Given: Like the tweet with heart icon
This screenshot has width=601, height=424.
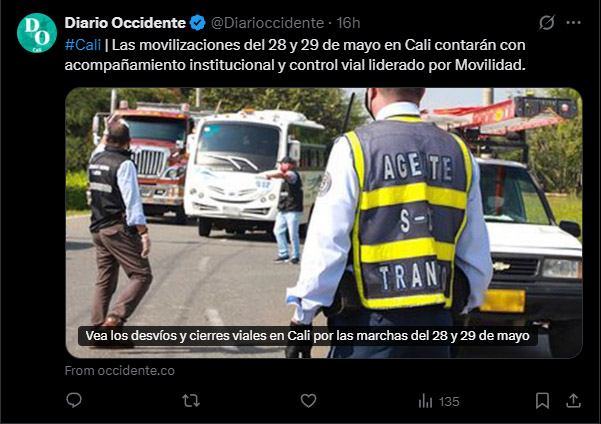Looking at the screenshot, I should pos(308,401).
